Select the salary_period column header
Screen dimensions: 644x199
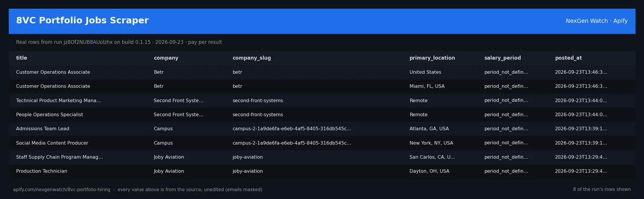(x=502, y=58)
